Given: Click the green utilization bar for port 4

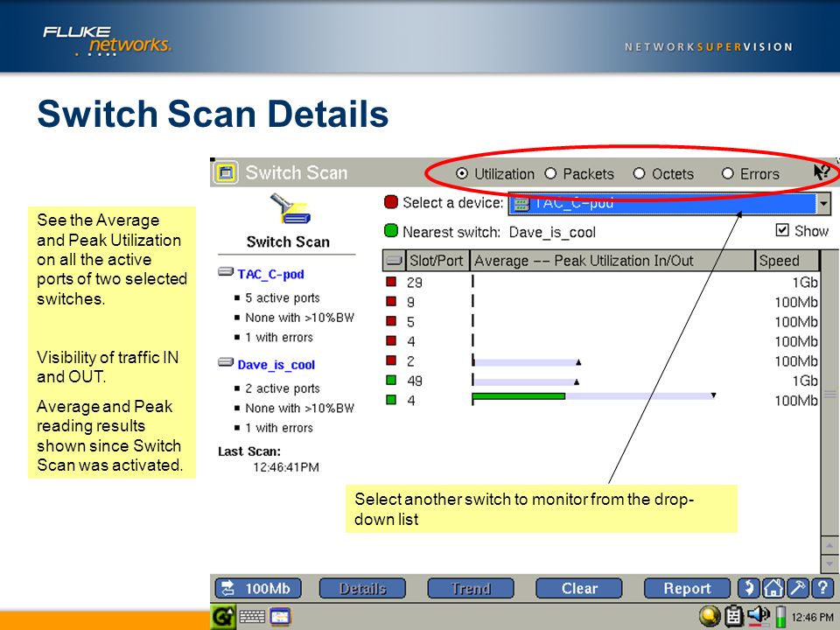Looking at the screenshot, I should pyautogui.click(x=519, y=396).
